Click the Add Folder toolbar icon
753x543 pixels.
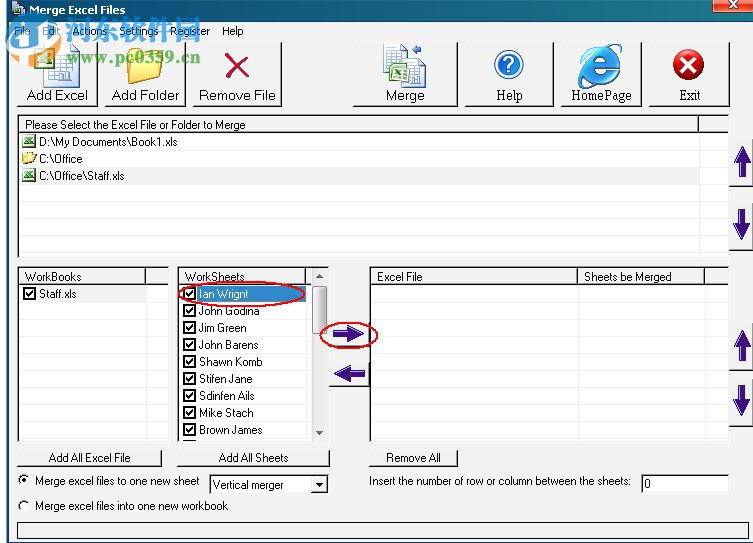tap(145, 73)
